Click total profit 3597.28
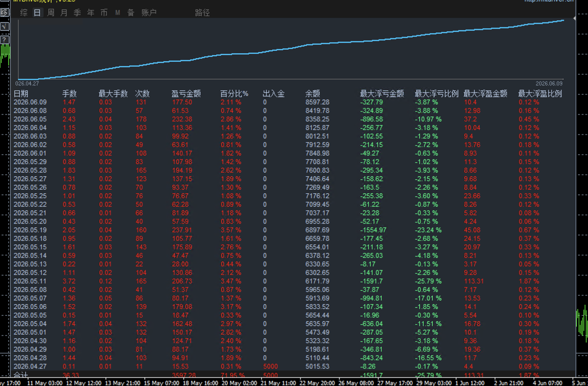 [x=184, y=375]
